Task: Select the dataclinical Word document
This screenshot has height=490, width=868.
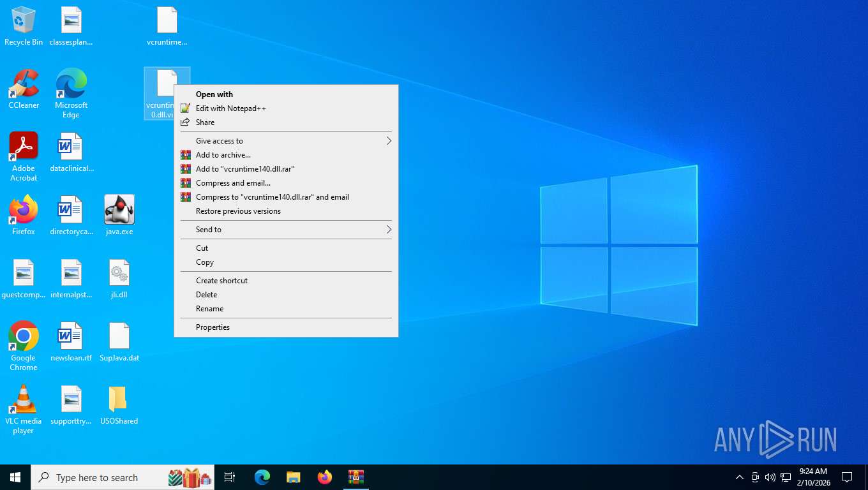Action: click(x=71, y=152)
